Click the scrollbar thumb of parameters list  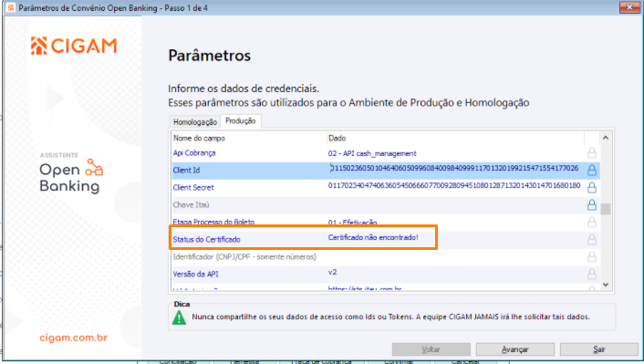606,209
